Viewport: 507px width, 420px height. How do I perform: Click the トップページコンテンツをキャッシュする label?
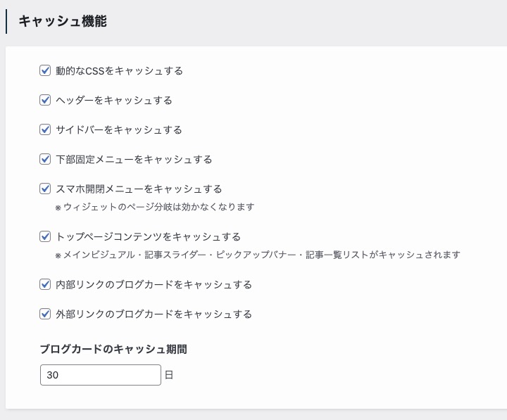tap(149, 237)
